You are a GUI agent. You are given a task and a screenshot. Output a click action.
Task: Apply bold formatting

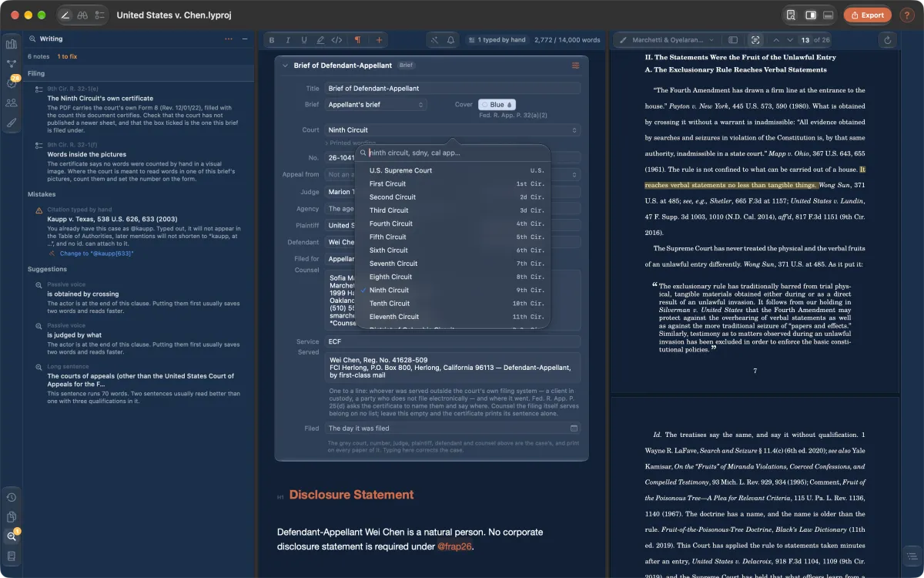click(x=271, y=39)
